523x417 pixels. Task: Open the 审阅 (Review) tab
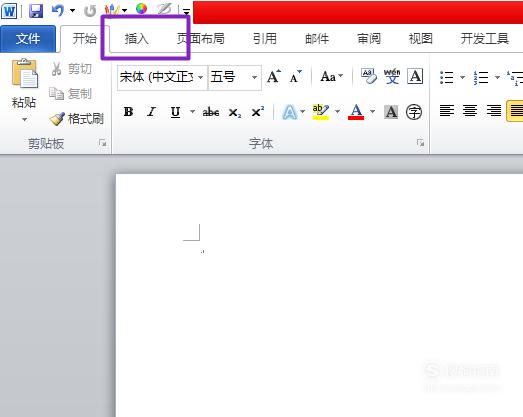[369, 39]
